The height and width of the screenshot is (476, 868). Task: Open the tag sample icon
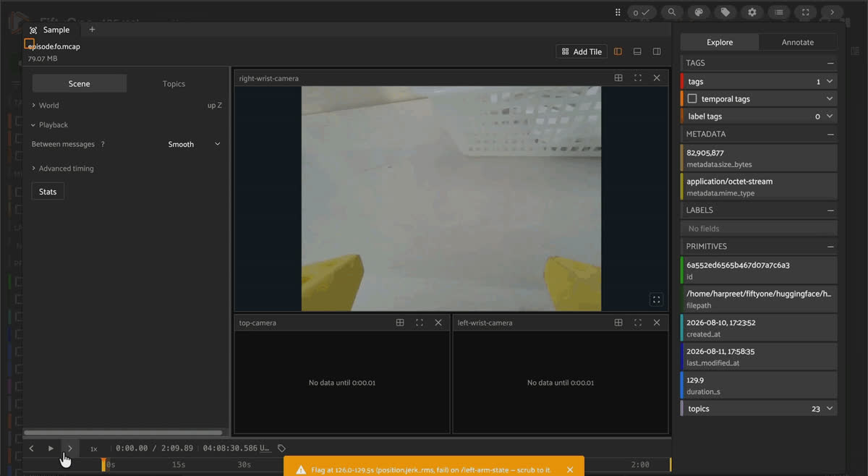click(726, 12)
